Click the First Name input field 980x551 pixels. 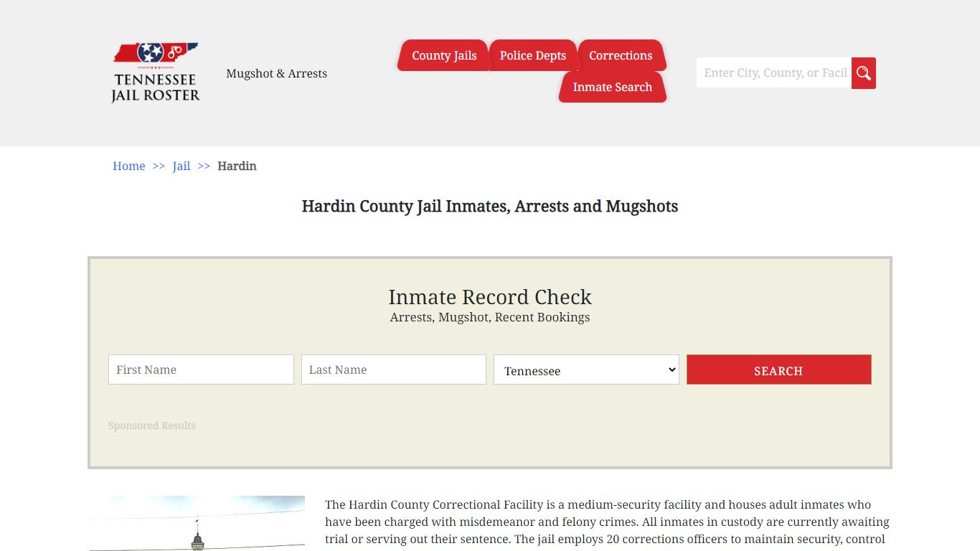[201, 369]
